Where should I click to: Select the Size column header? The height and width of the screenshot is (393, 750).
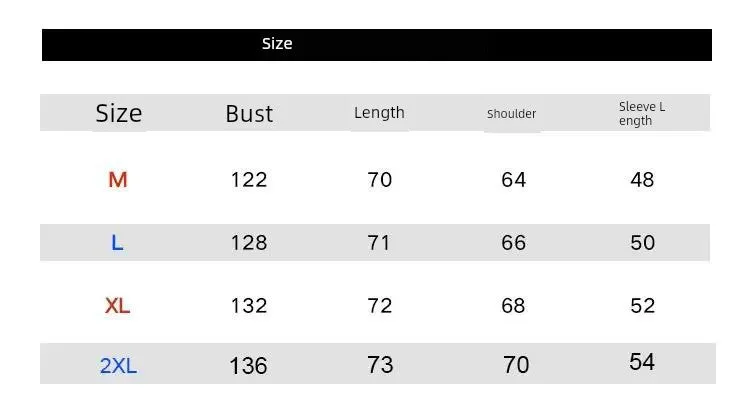[x=119, y=114]
